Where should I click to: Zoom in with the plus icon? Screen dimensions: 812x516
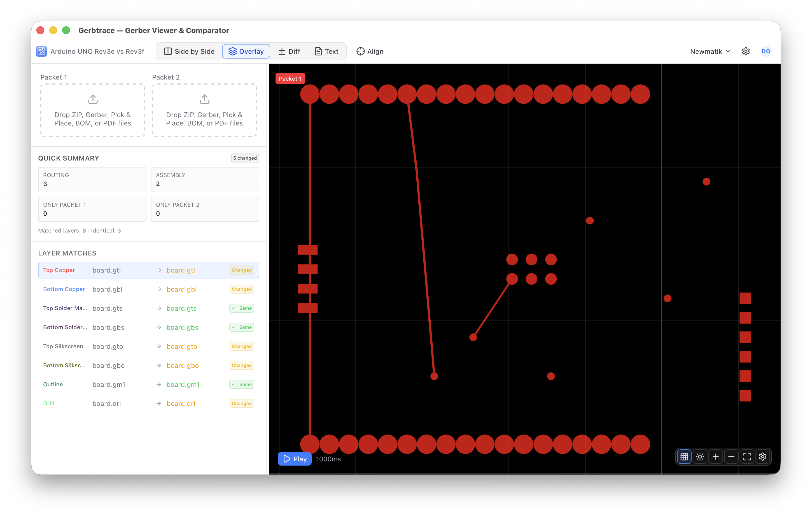click(x=716, y=457)
